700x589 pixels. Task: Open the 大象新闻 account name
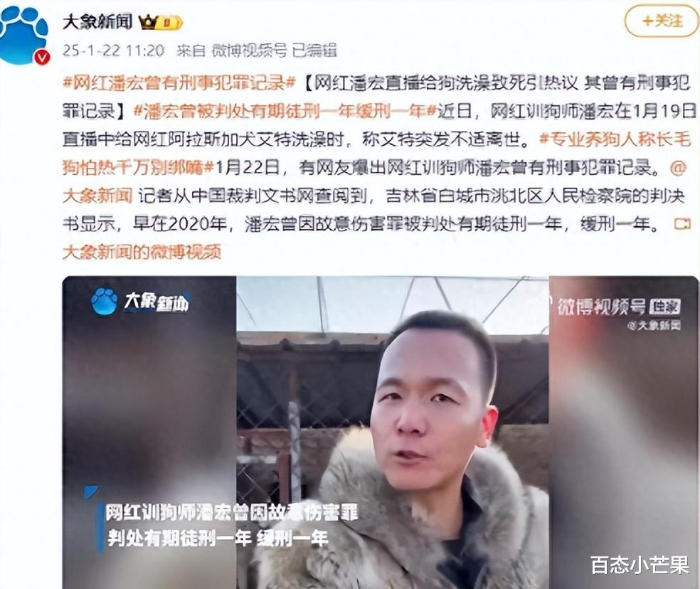coord(97,21)
